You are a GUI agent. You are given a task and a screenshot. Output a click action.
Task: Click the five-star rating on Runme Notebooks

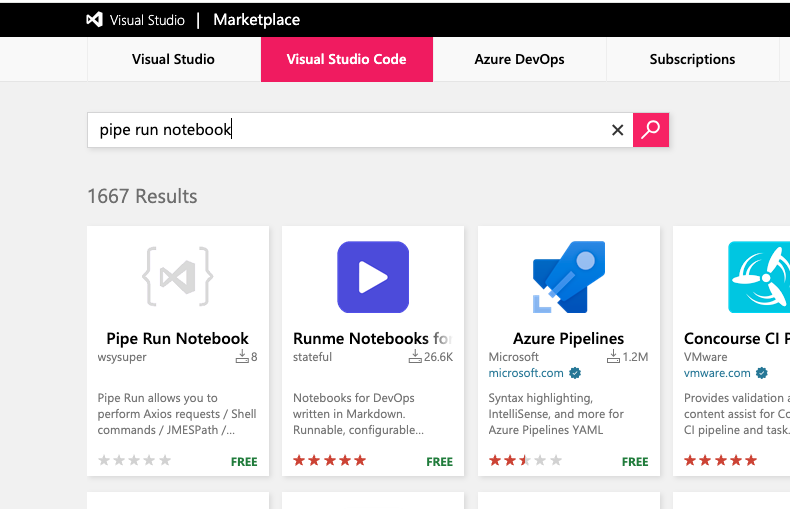[x=330, y=460]
